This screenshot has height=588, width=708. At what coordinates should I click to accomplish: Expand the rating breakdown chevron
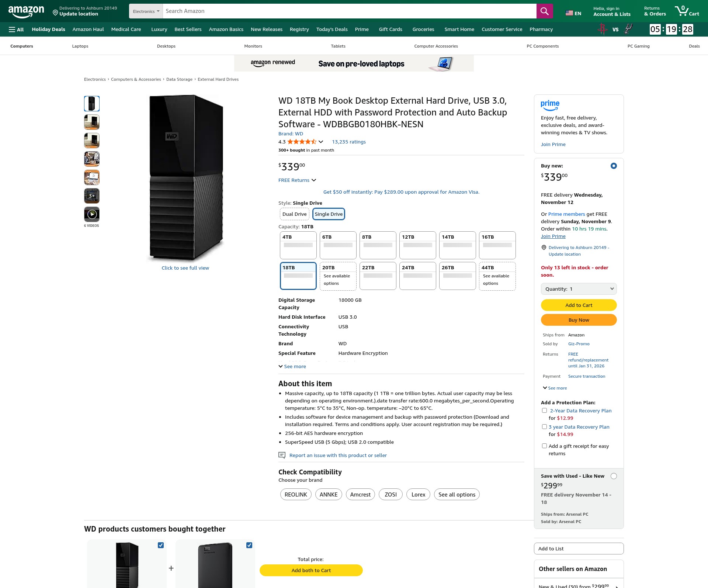pos(321,142)
